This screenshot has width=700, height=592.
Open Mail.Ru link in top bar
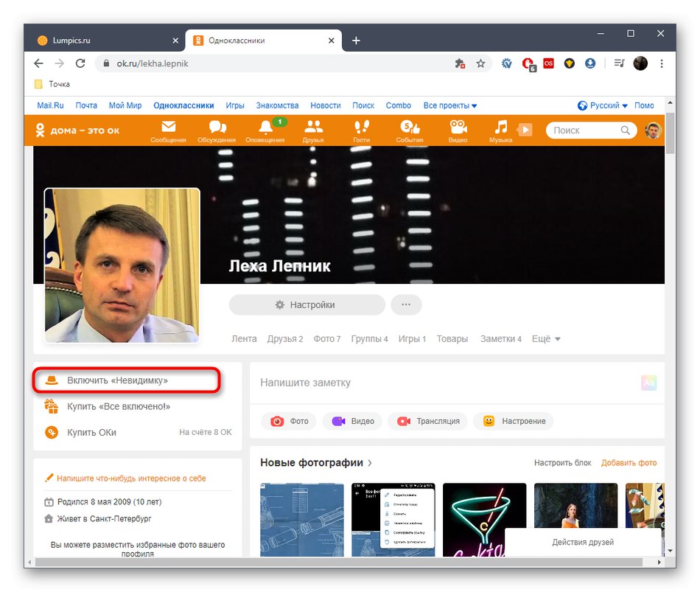click(x=50, y=105)
